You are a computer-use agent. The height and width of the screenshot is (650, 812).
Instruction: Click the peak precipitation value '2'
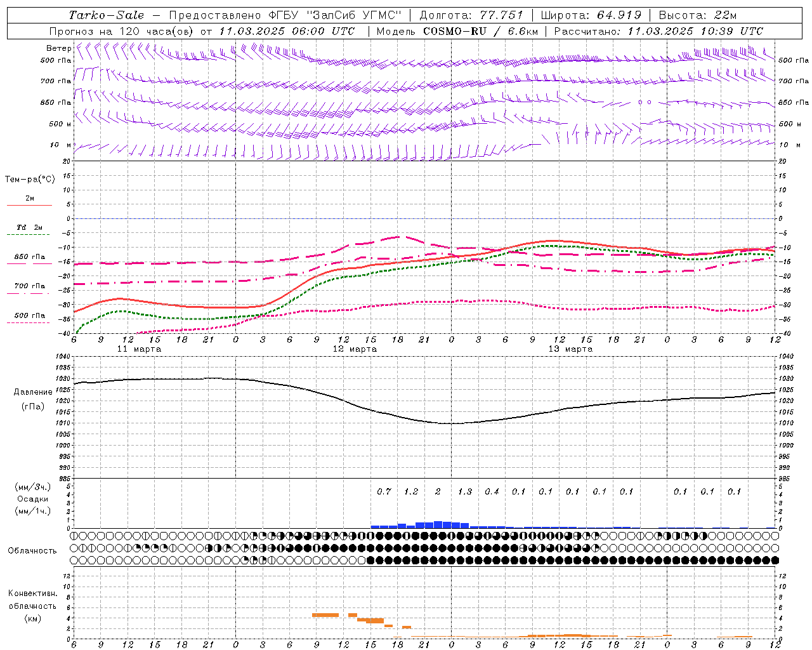click(438, 491)
